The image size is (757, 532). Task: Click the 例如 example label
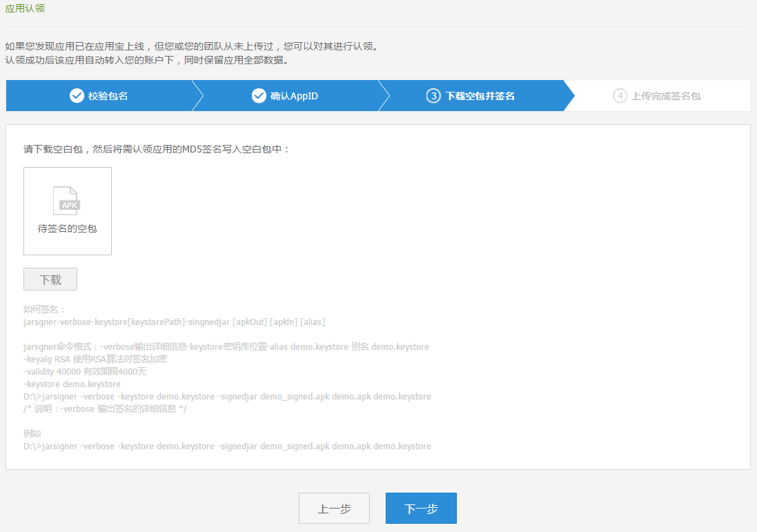pyautogui.click(x=32, y=434)
